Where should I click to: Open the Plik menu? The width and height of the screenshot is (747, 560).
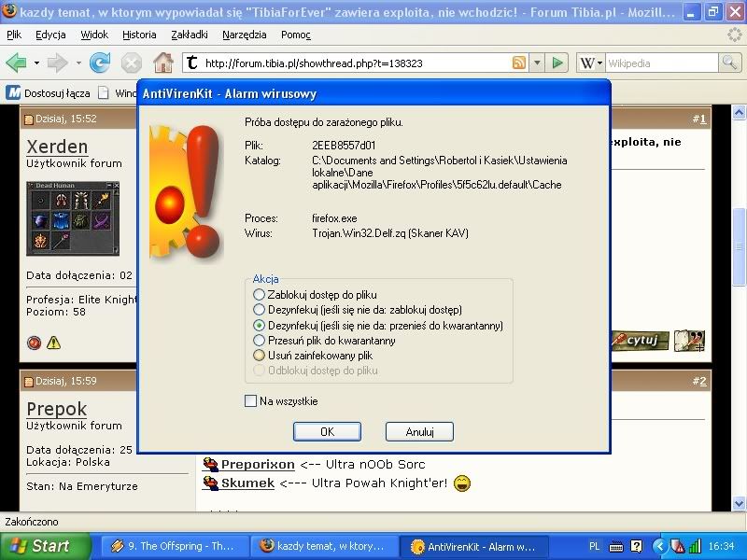[x=14, y=35]
